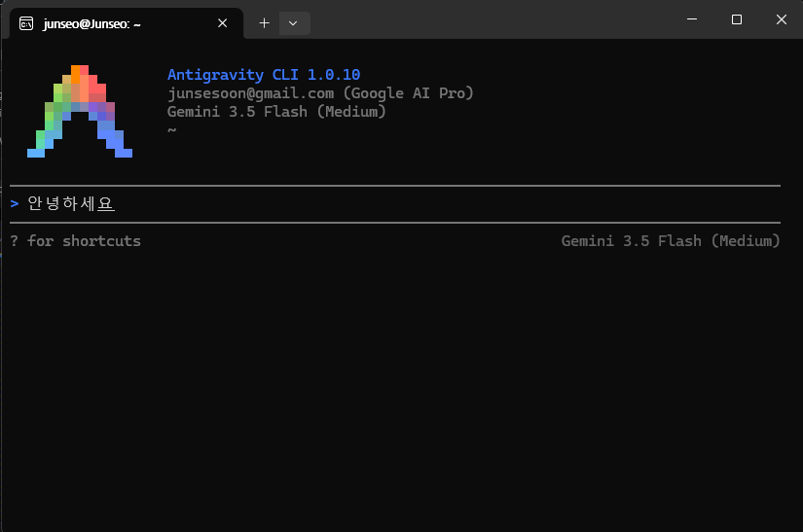Click the terminal icon in the tab
Screen dimensions: 803x532
pyautogui.click(x=26, y=23)
